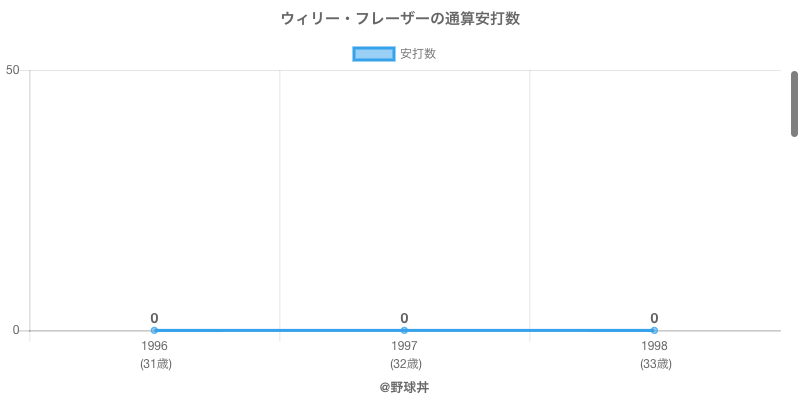This screenshot has width=800, height=400.
Task: Click the 0 value label above 1998
Action: (x=654, y=318)
